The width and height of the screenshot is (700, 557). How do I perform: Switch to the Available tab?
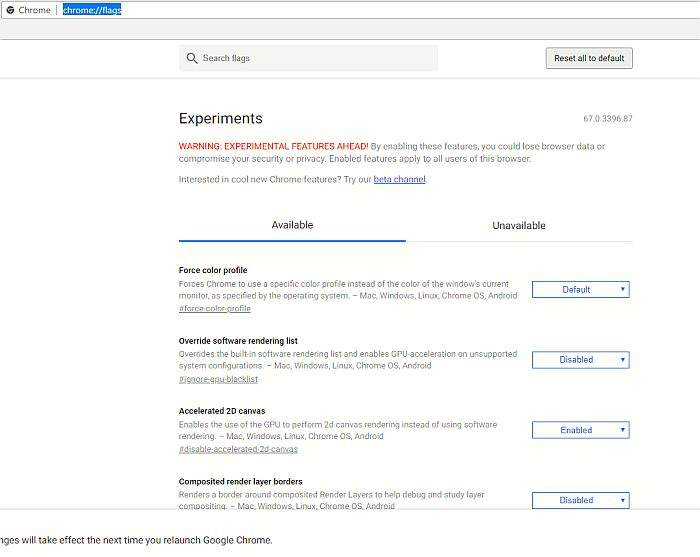click(x=292, y=225)
